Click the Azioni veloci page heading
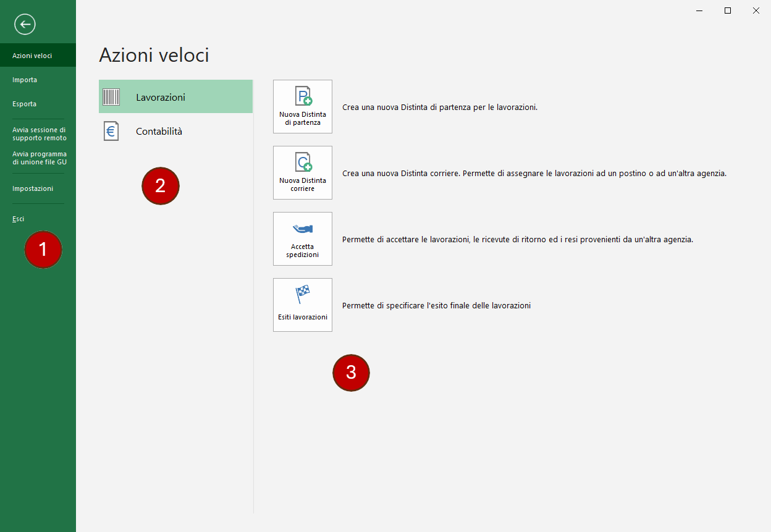 pos(154,56)
